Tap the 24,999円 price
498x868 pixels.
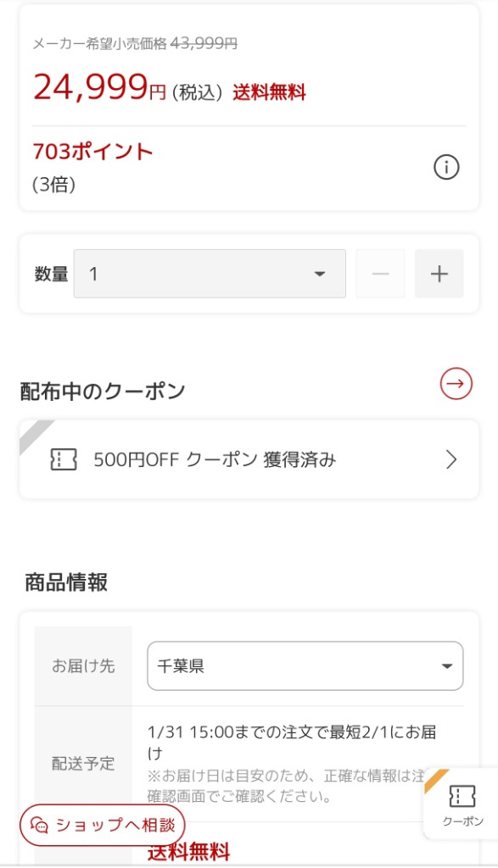pos(100,87)
